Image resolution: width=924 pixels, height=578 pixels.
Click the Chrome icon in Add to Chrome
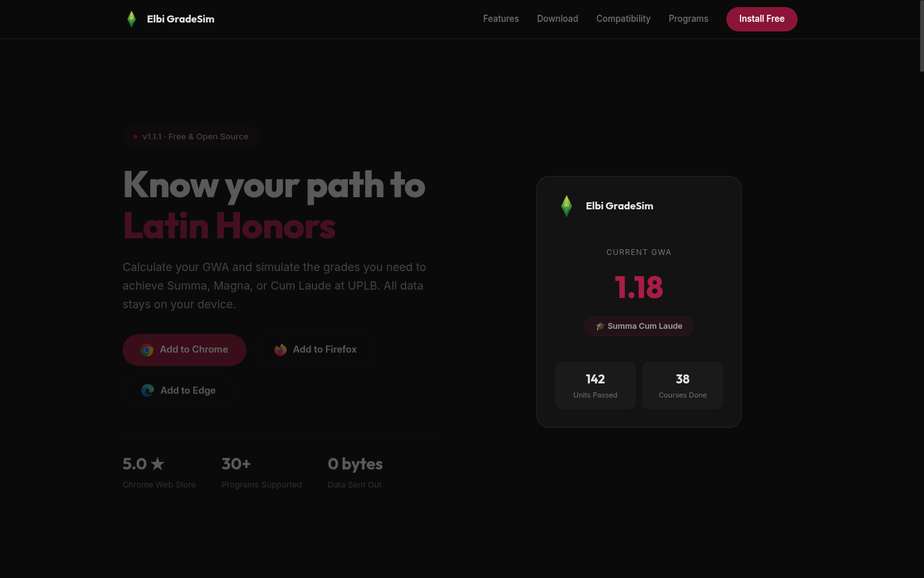coord(147,350)
